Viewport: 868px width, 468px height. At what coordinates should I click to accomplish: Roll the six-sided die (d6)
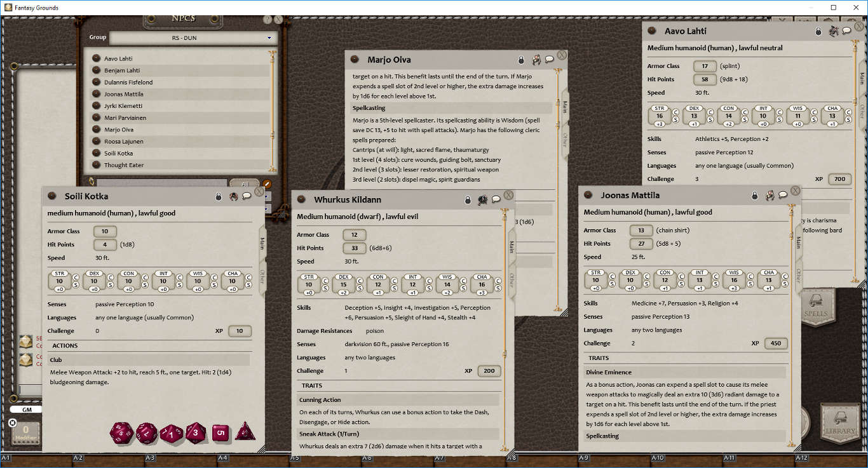(220, 432)
